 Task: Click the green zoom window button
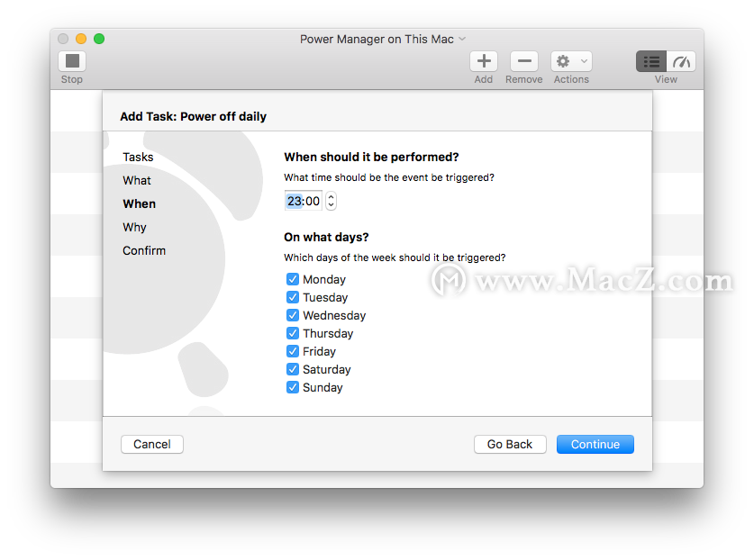(x=99, y=39)
